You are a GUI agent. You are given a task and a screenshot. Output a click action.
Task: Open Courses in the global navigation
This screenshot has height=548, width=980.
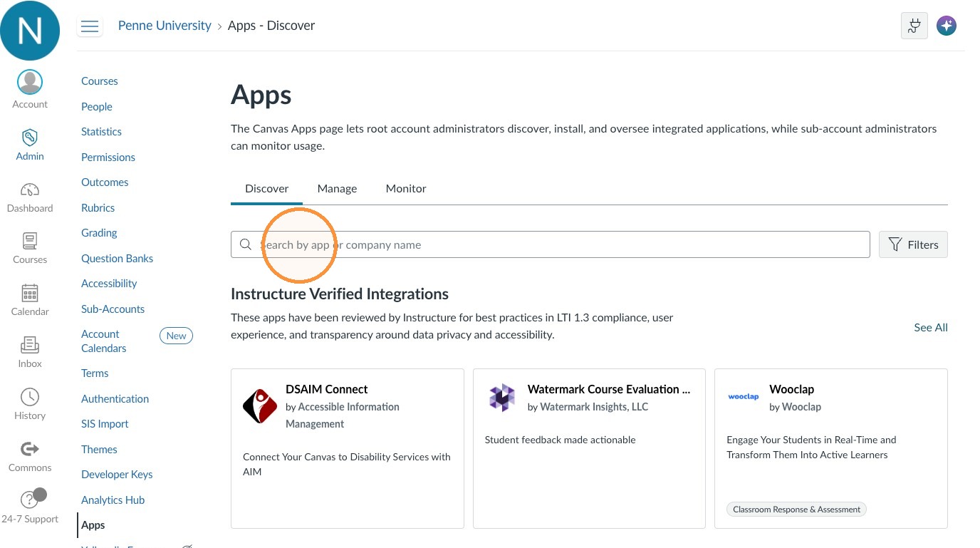tap(30, 248)
